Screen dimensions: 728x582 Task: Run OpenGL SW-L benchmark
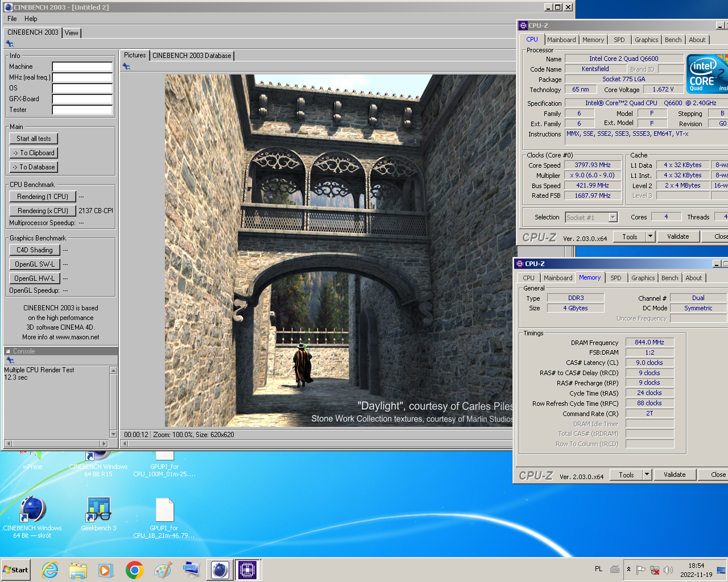(35, 264)
